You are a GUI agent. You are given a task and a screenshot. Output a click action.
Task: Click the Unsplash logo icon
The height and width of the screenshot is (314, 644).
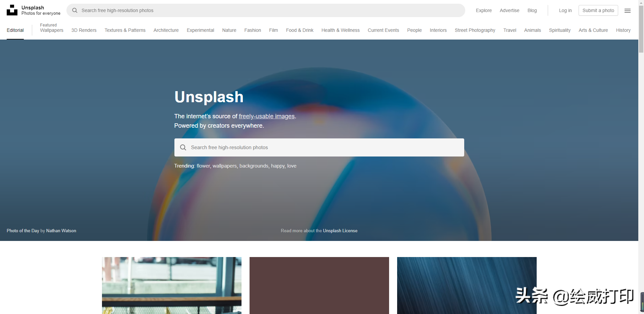click(12, 10)
